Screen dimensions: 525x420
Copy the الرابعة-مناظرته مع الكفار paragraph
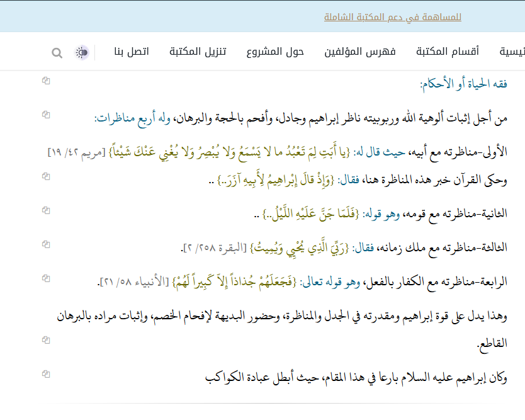[x=46, y=279]
